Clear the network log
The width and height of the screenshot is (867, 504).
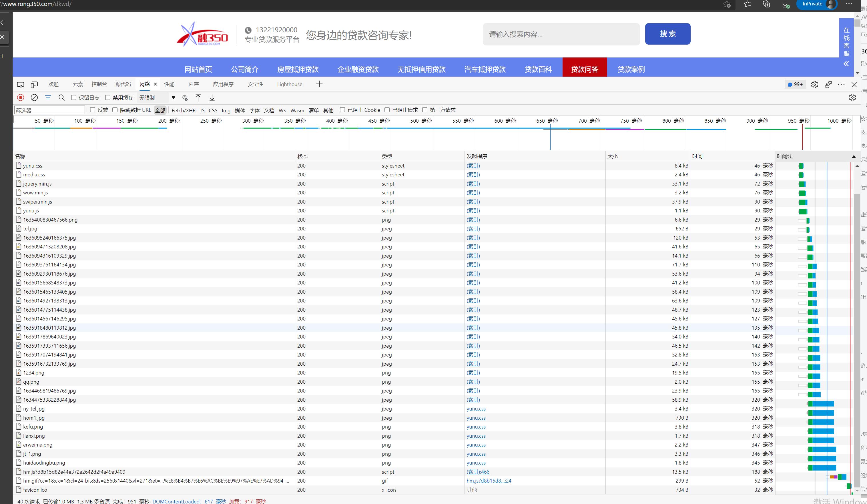[34, 98]
